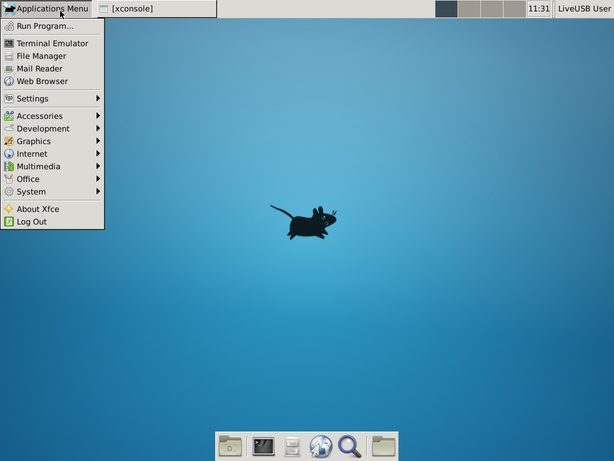
Task: Open the home folder icon at dock's right end
Action: coord(383,446)
